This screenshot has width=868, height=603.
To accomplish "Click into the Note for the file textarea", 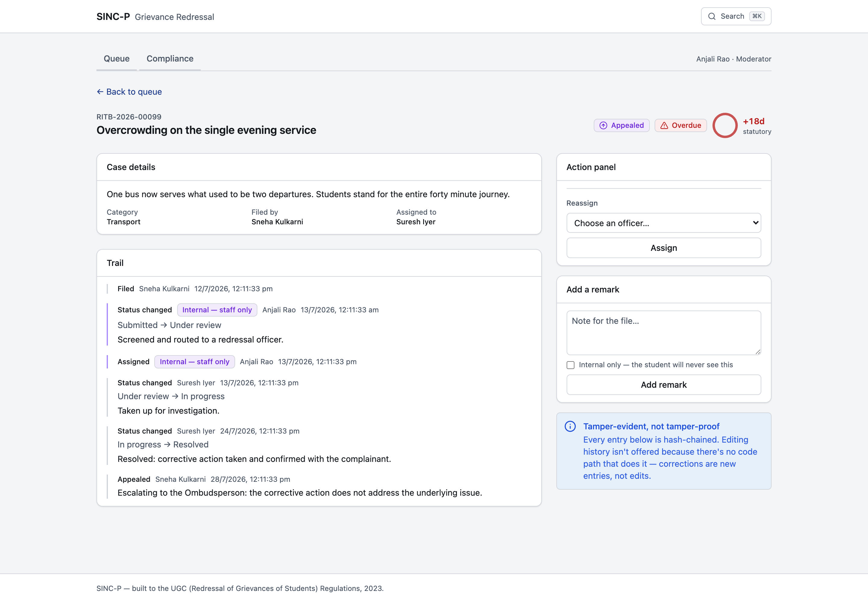I will [x=664, y=333].
